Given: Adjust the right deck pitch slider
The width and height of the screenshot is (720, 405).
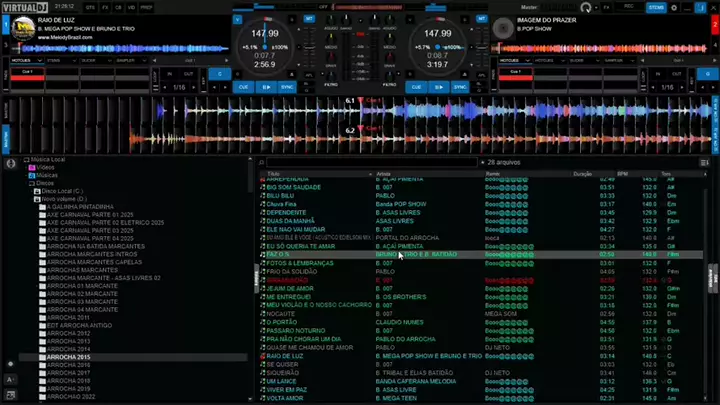Looking at the screenshot, I should tap(482, 47).
